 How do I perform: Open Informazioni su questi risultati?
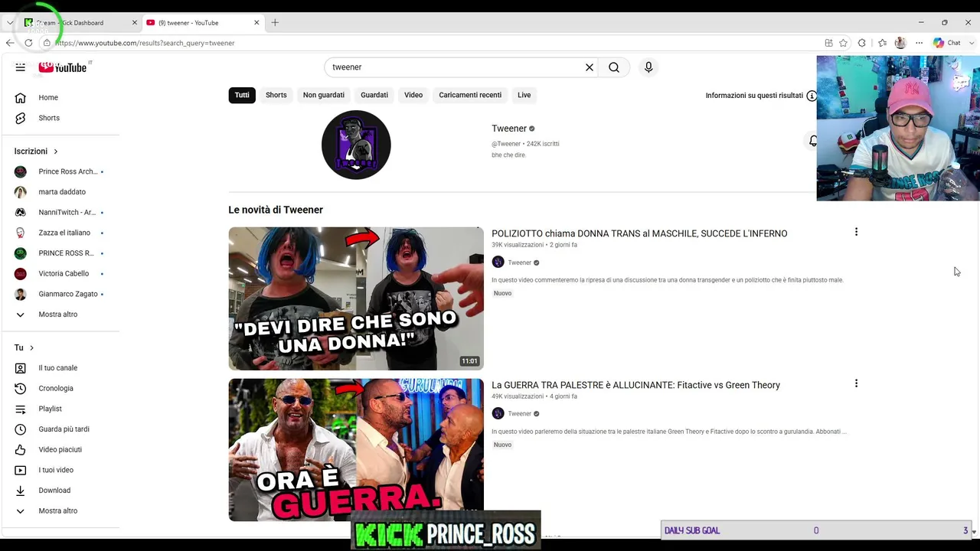(761, 96)
